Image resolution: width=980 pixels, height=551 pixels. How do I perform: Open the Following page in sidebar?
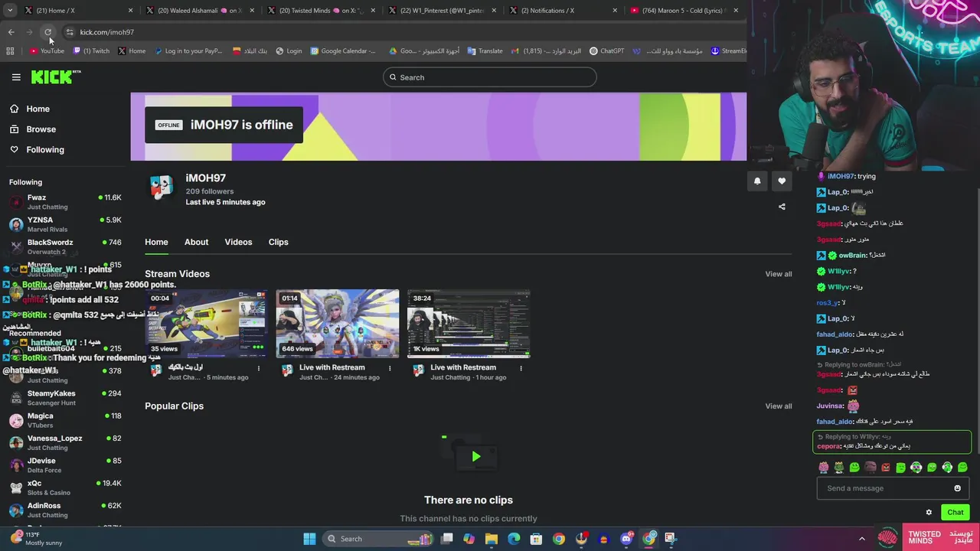(x=45, y=150)
